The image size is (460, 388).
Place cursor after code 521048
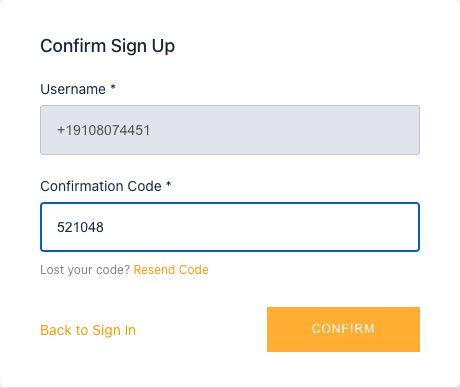point(104,227)
